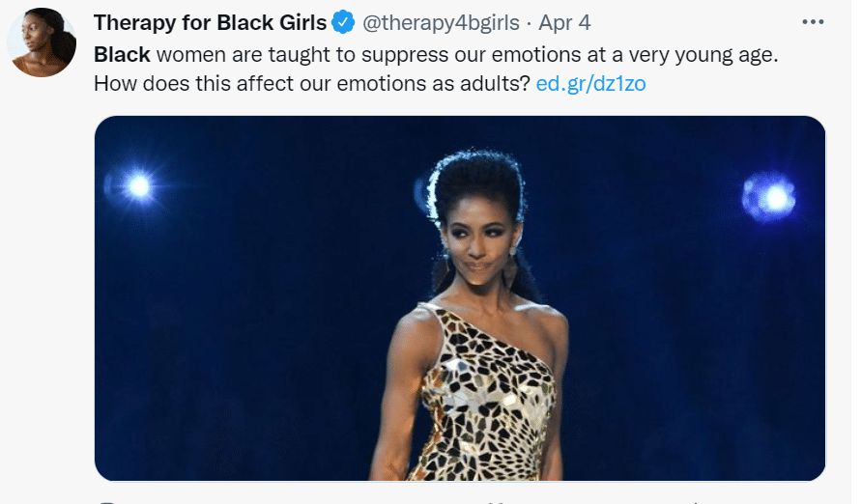The height and width of the screenshot is (504, 861).
Task: Click the @therapy4bgirls handle
Action: point(440,23)
